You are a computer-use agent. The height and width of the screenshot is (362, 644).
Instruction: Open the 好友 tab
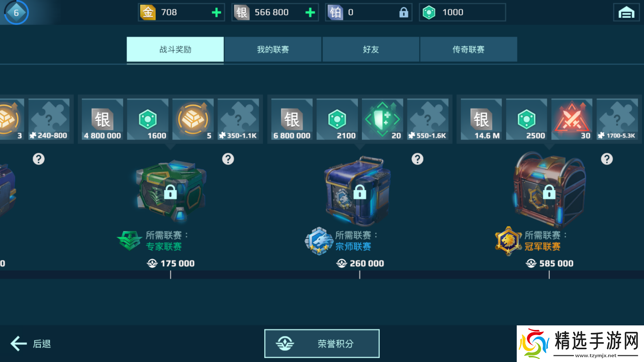[371, 49]
